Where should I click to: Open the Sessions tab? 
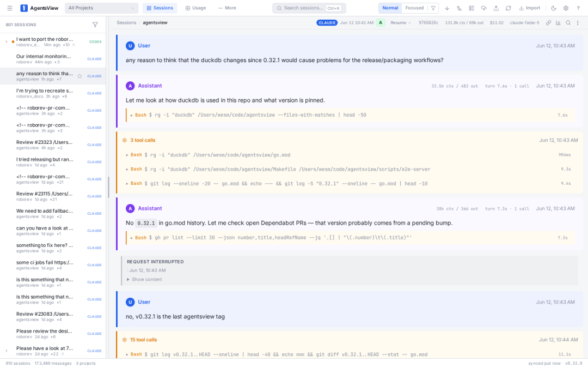[160, 8]
